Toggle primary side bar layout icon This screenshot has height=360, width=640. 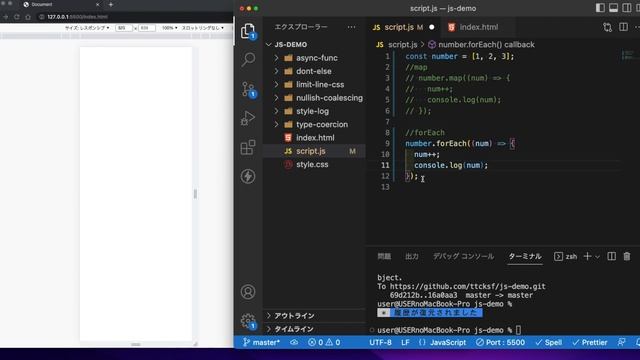pos(600,8)
